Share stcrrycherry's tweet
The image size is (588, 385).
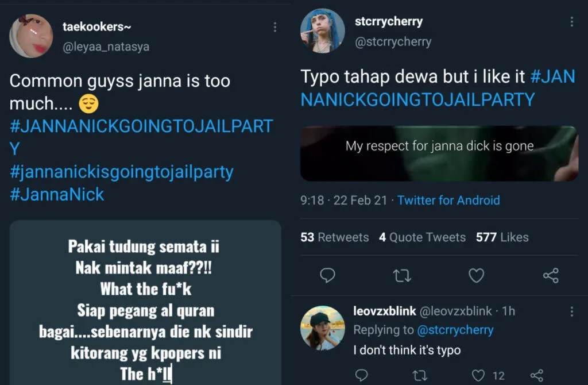[551, 276]
